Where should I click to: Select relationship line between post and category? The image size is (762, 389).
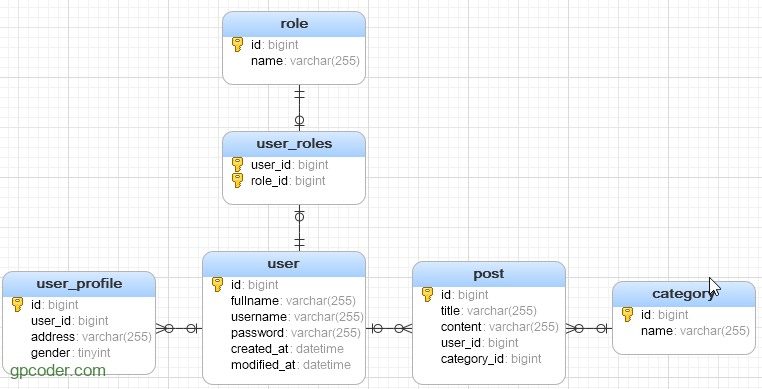pos(589,329)
